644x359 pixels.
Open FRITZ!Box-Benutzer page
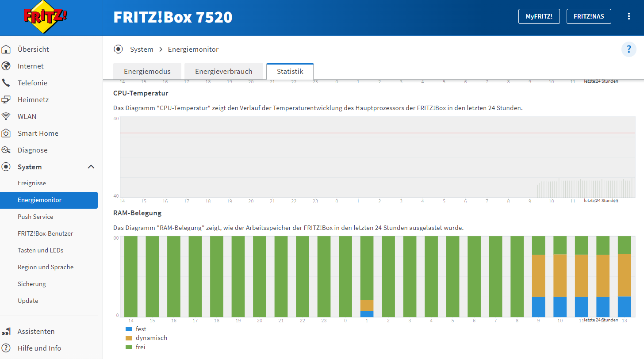[46, 233]
